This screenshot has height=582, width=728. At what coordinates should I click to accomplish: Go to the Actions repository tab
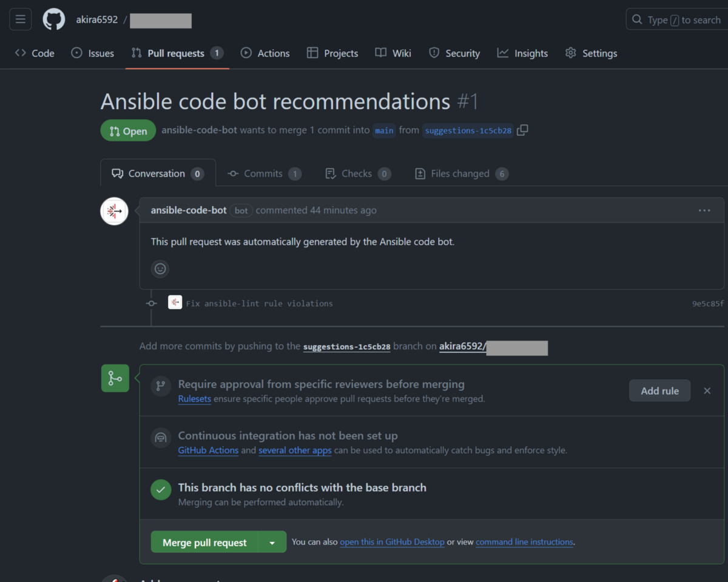(x=265, y=53)
